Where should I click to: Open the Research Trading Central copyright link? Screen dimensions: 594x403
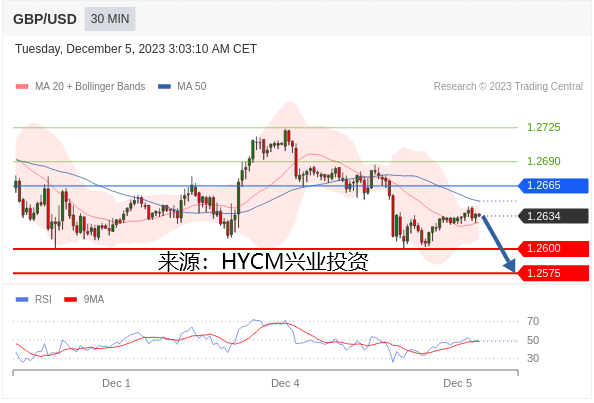[x=508, y=86]
